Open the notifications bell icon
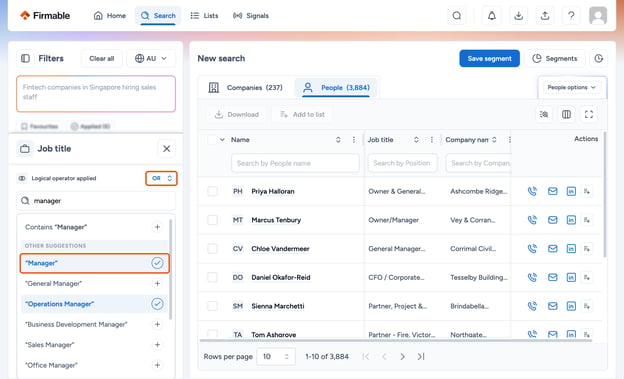 point(492,16)
